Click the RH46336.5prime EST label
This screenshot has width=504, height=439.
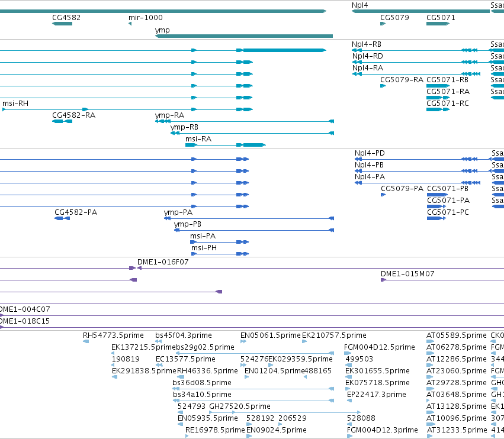point(207,371)
